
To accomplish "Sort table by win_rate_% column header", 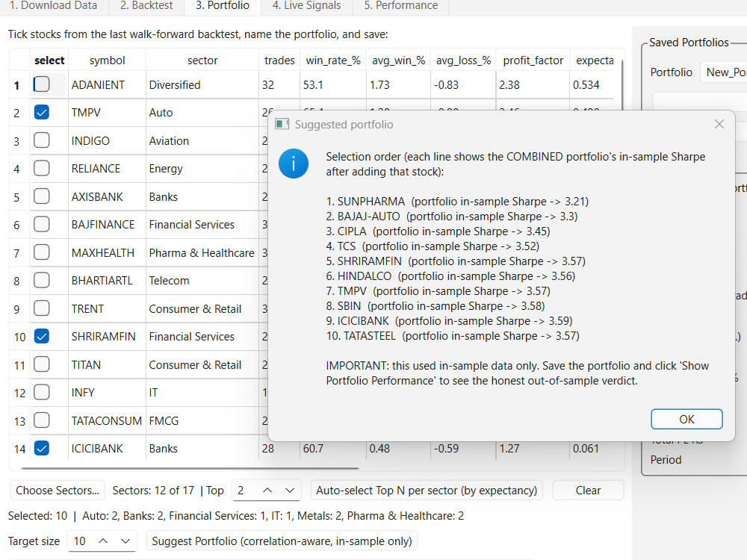I will point(333,60).
